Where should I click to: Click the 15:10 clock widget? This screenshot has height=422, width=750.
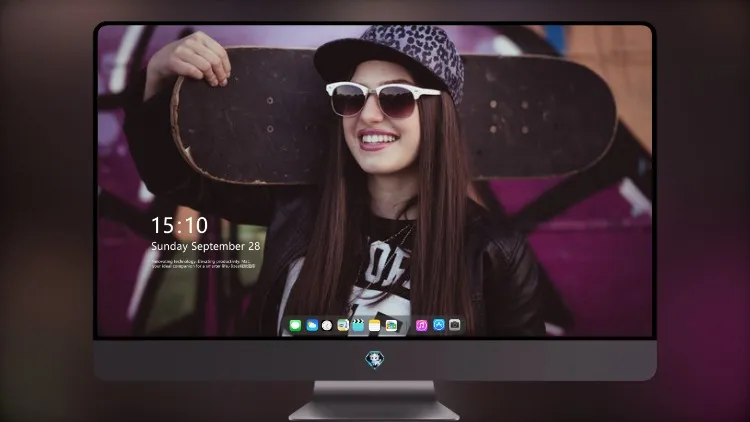(x=179, y=225)
